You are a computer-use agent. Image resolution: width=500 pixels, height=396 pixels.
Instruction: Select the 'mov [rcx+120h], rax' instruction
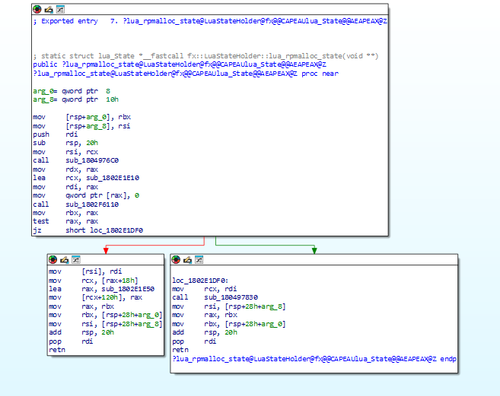[95, 297]
